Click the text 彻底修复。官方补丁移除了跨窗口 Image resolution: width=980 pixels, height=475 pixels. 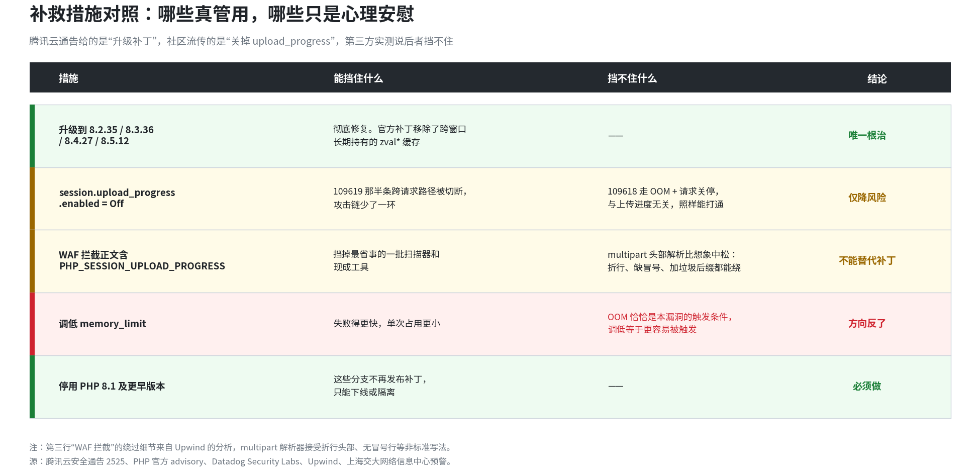400,129
